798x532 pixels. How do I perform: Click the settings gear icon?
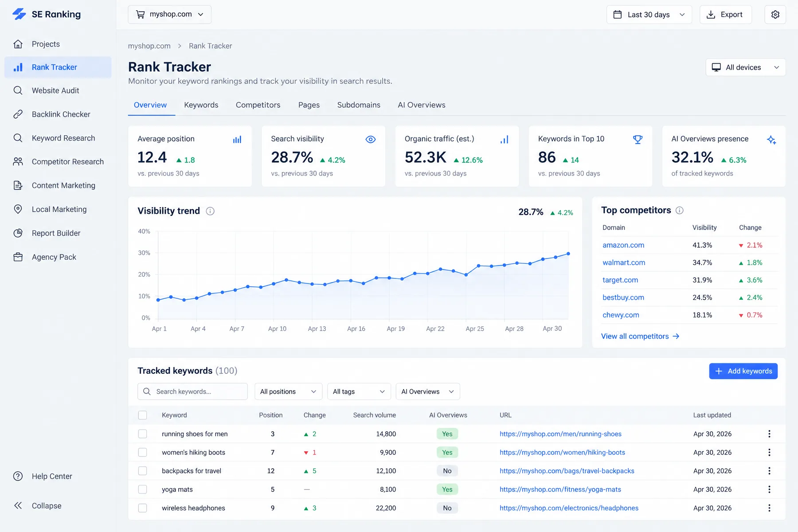point(775,15)
